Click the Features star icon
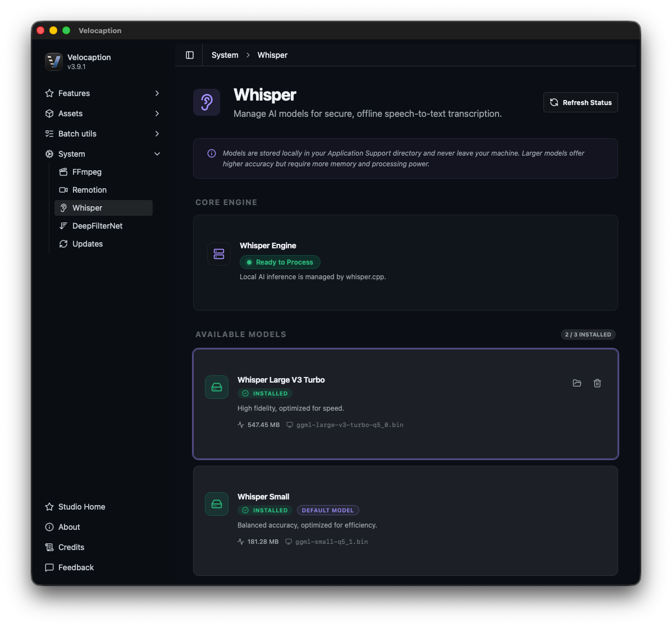 coord(49,93)
